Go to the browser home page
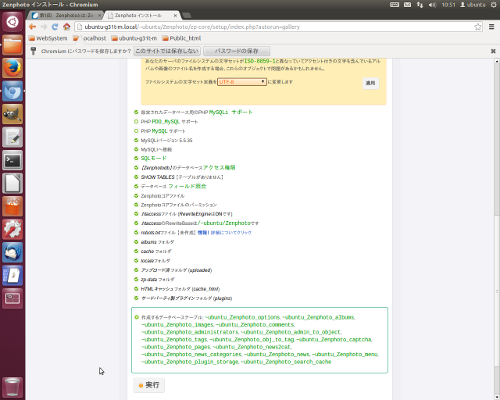 [67, 27]
